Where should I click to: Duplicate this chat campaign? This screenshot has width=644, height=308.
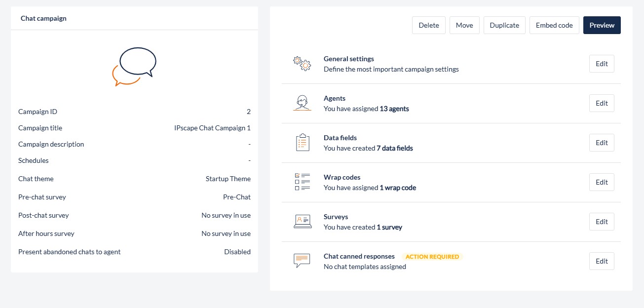click(504, 25)
